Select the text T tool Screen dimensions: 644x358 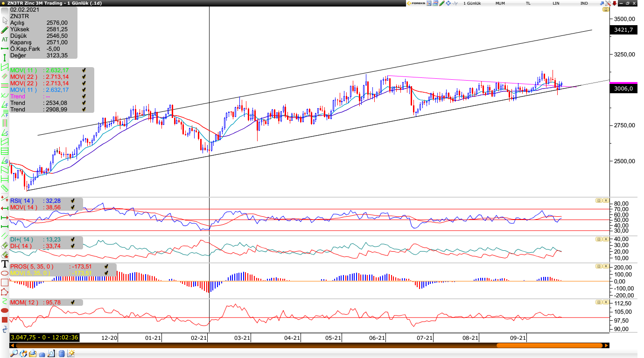[x=5, y=264]
